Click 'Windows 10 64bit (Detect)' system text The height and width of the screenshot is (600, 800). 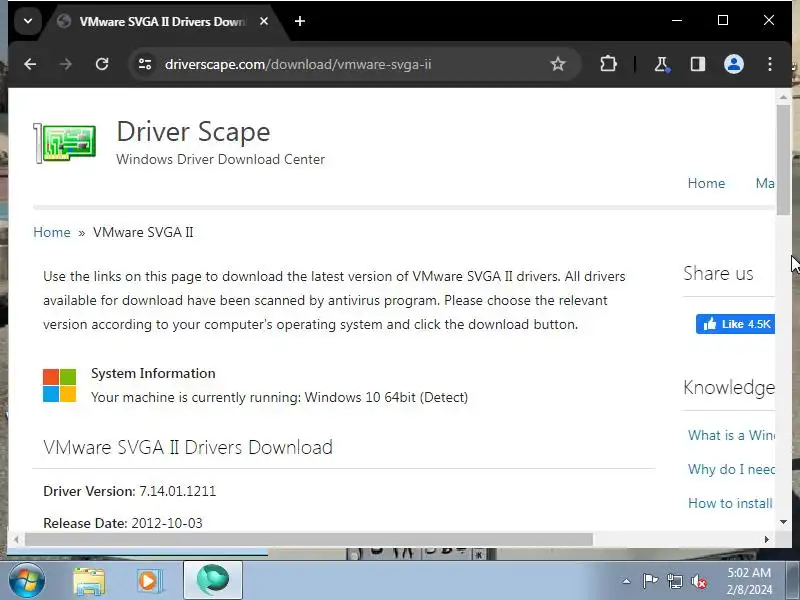(386, 397)
